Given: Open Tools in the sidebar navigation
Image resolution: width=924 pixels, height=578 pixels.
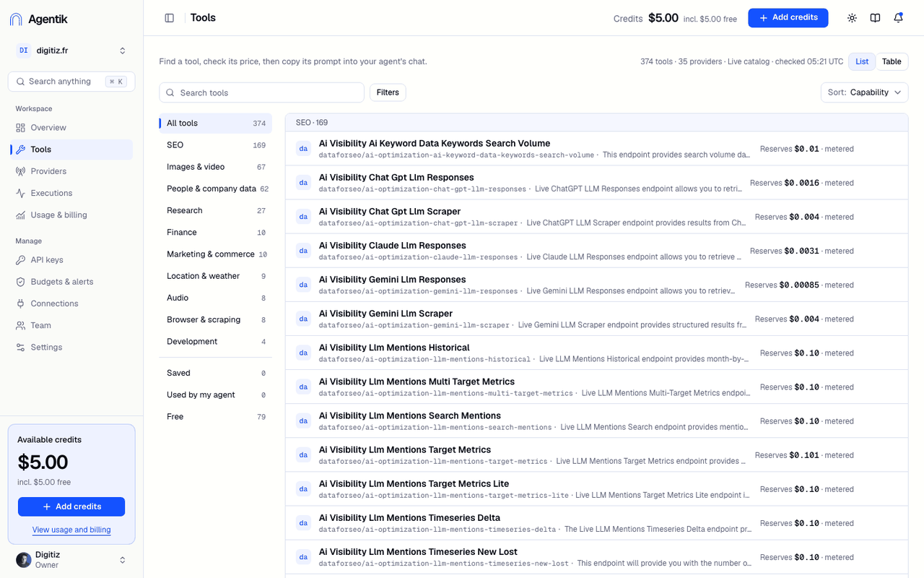Looking at the screenshot, I should click(x=71, y=150).
